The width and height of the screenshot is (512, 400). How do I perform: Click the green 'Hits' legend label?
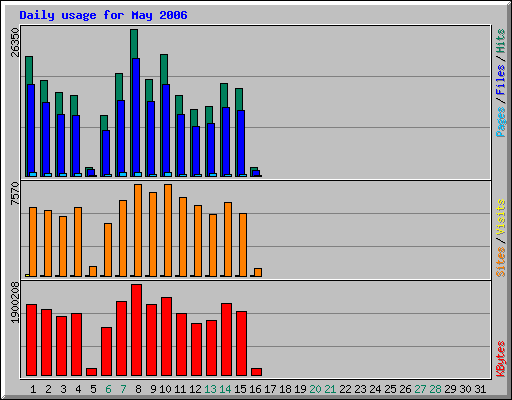(x=500, y=41)
